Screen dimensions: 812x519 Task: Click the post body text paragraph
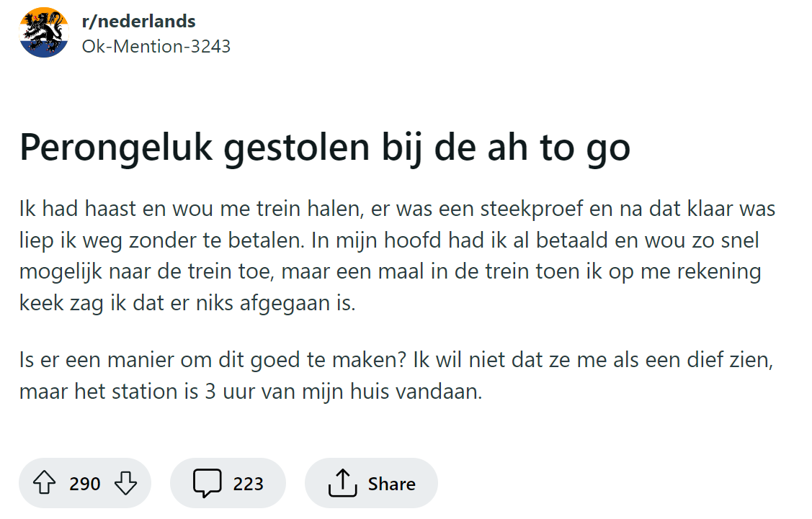[396, 259]
